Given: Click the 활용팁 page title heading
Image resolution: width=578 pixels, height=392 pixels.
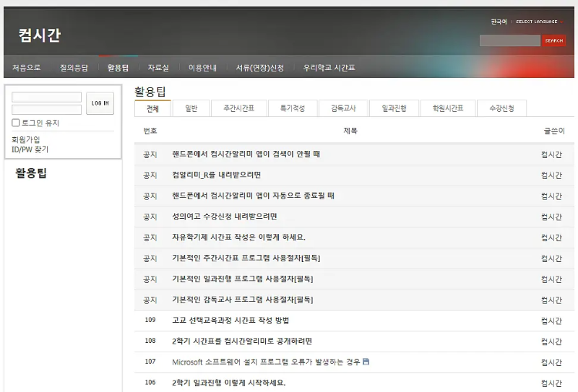Looking at the screenshot, I should 150,92.
